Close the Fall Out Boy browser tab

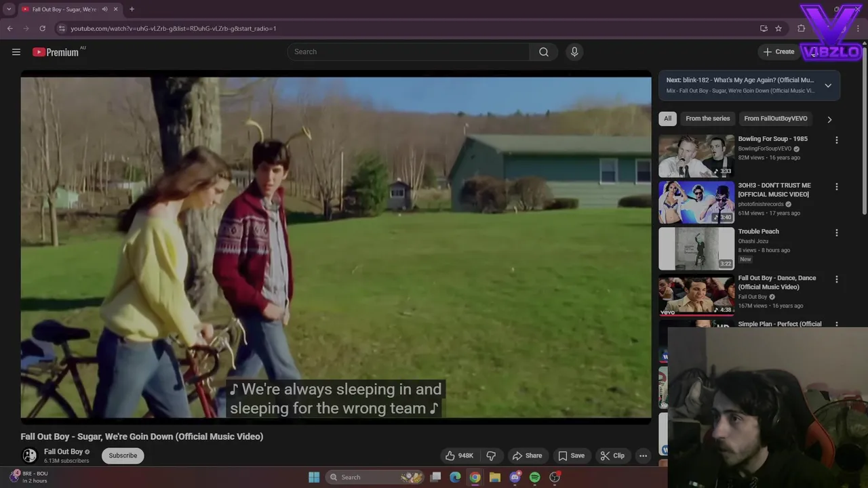click(x=115, y=9)
